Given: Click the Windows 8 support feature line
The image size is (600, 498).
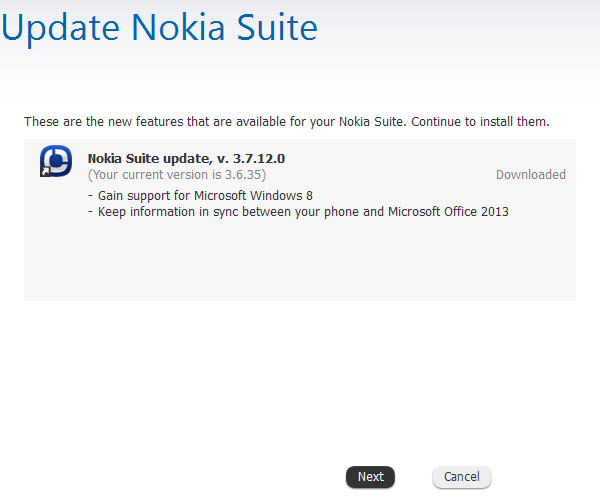Looking at the screenshot, I should coord(200,196).
